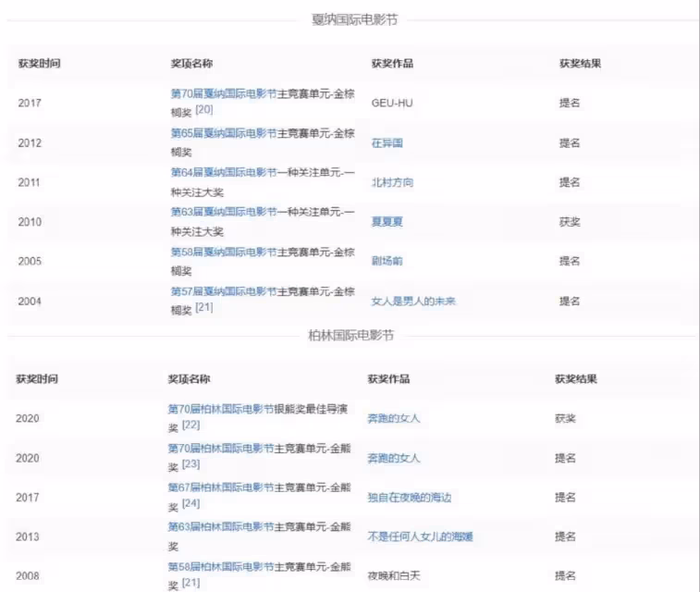Click 提名 result for 在异国
This screenshot has height=592, width=700.
pos(570,142)
